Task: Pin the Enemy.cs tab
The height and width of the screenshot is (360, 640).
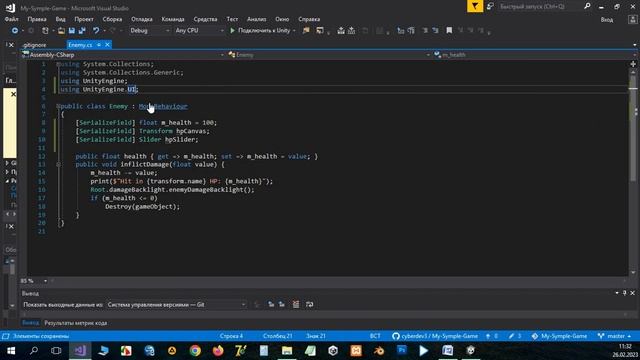Action: pos(99,45)
